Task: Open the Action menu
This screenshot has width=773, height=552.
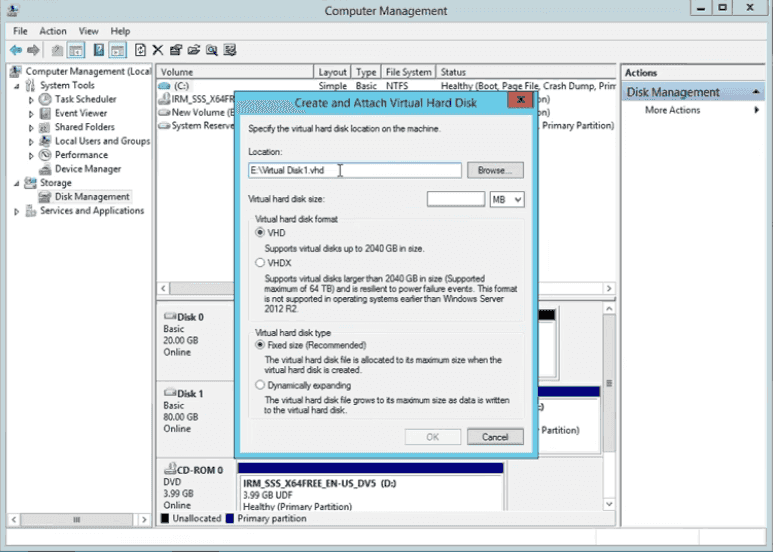Action: [53, 31]
